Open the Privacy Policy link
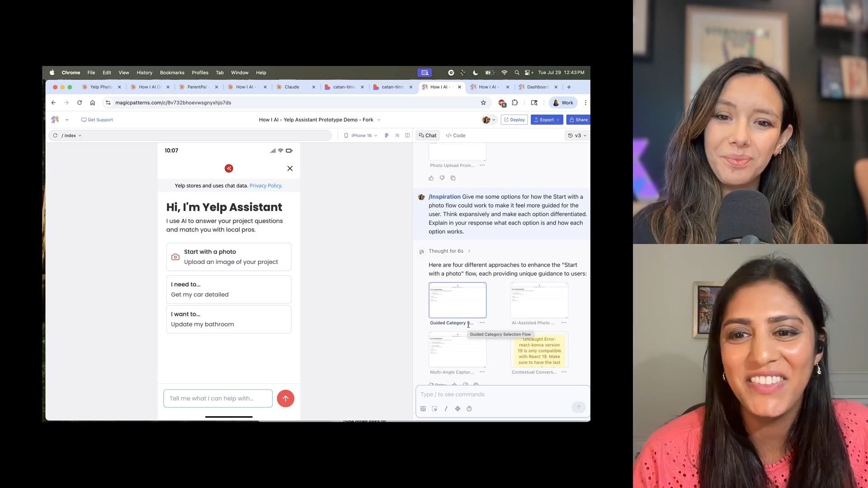 pos(266,186)
